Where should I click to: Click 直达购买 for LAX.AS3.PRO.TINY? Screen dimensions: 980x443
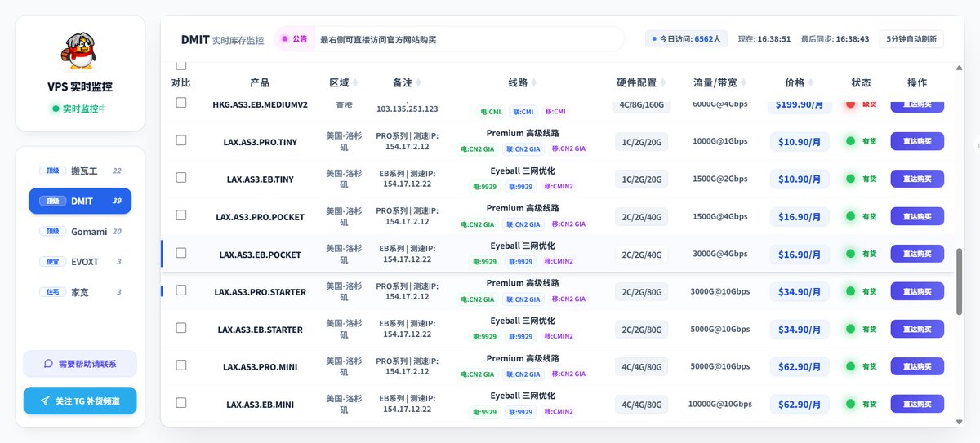pos(917,141)
